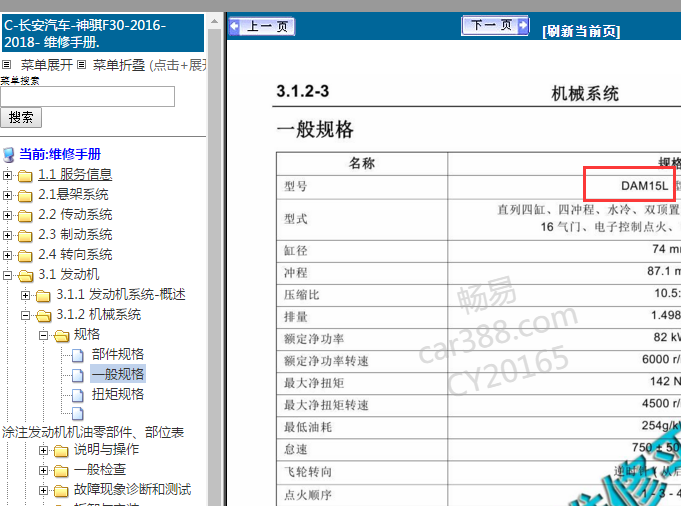Viewport: 681px width, 506px height.
Task: Expand the 说明与操作 node
Action: 43,450
